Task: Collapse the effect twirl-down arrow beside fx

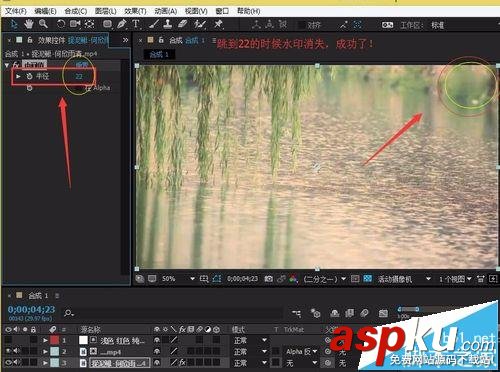Action: 7,65
